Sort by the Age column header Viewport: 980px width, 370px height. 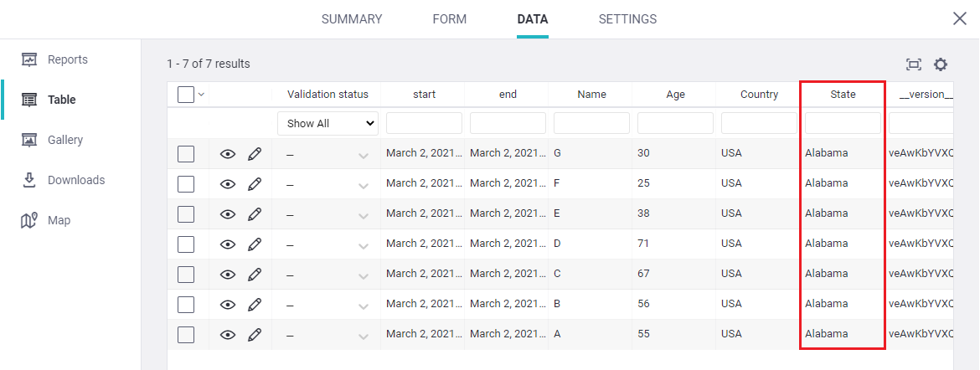(x=675, y=95)
